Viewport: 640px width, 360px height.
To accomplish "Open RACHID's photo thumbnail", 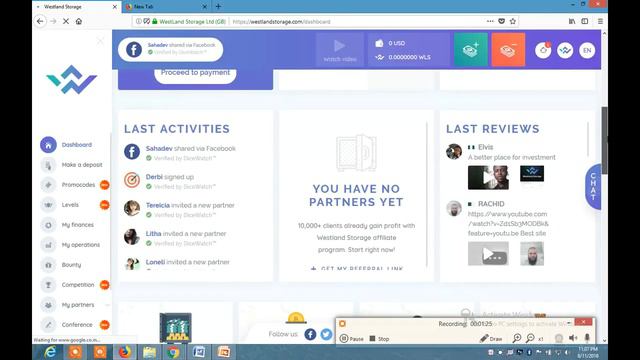I will [532, 253].
